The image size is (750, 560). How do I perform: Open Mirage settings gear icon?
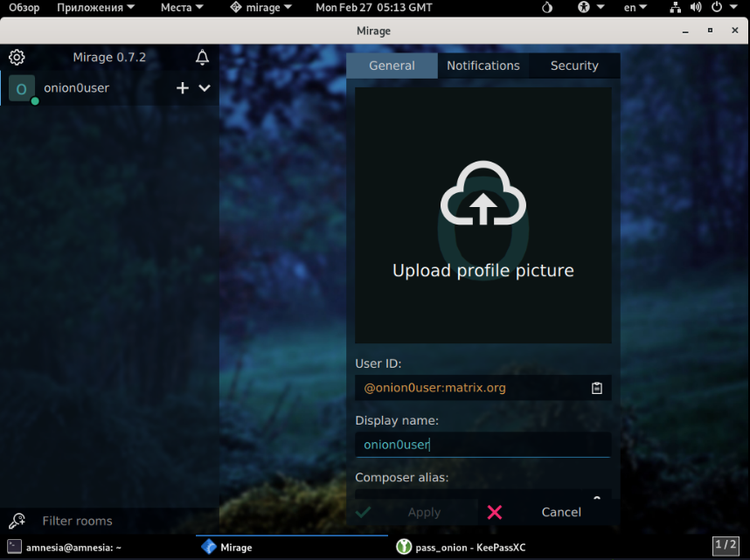coord(17,58)
